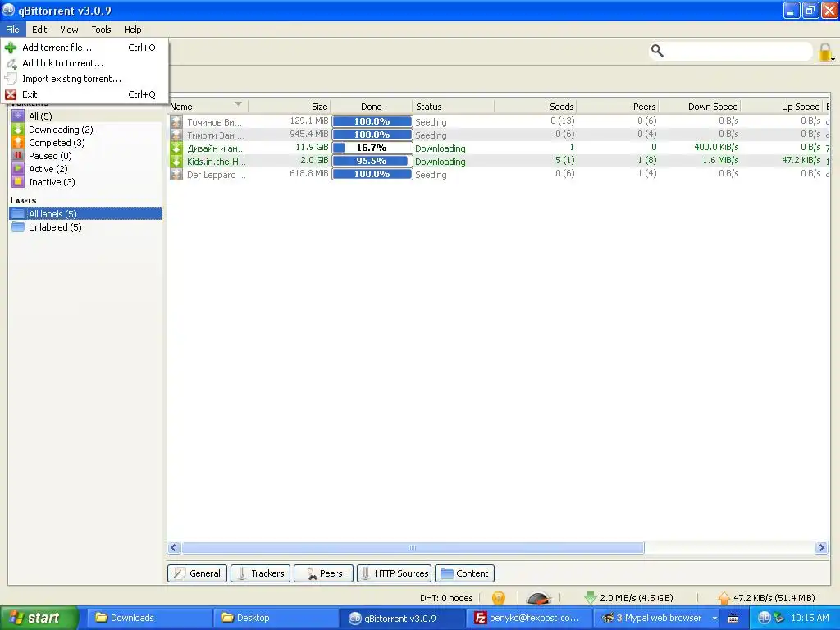Viewport: 840px width, 630px height.
Task: Click the yellow padlock lock icon
Action: tap(825, 52)
